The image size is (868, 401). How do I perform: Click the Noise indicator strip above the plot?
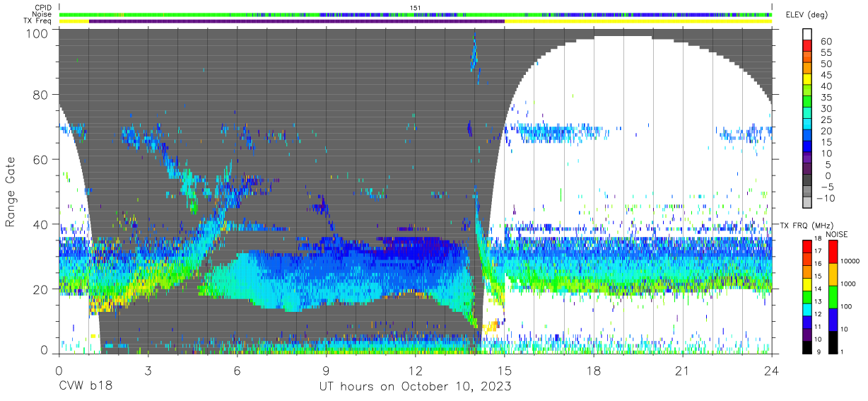point(416,14)
